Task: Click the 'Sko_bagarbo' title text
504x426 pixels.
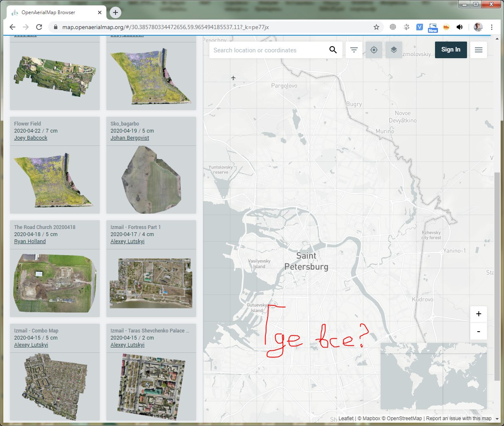Action: 125,124
